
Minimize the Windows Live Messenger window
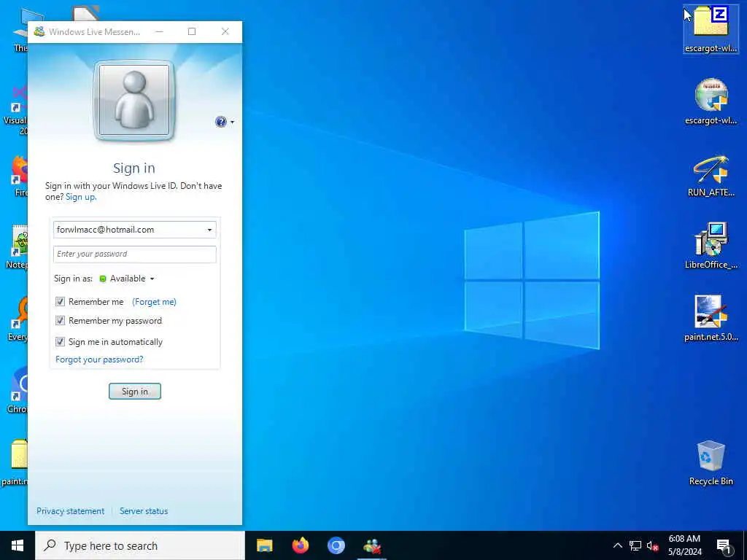159,31
